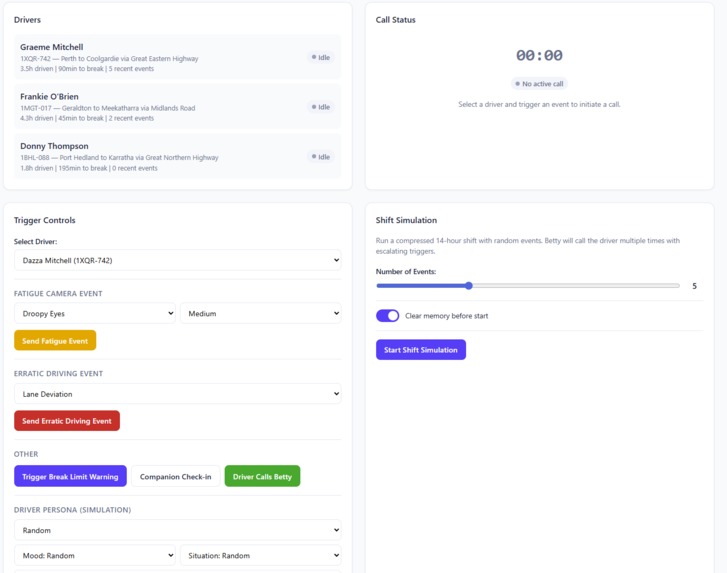Viewport: 727px width, 573px height.
Task: Click the Call Status heading
Action: coord(395,20)
